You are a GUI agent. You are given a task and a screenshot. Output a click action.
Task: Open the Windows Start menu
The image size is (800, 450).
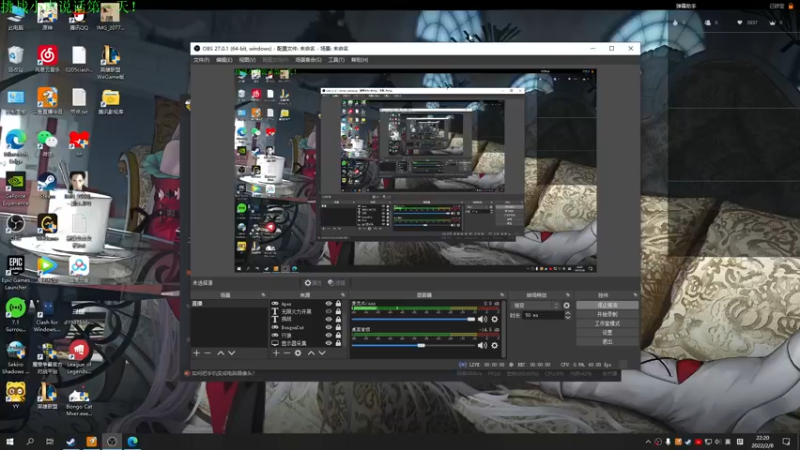coord(10,441)
